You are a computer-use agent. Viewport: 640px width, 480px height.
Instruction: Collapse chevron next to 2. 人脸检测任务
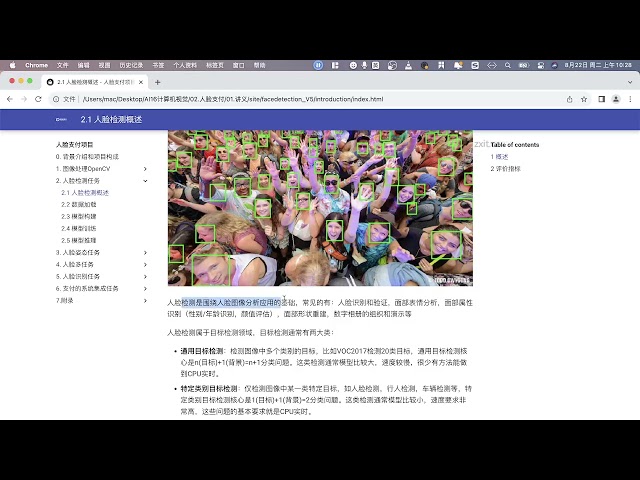[x=145, y=181]
